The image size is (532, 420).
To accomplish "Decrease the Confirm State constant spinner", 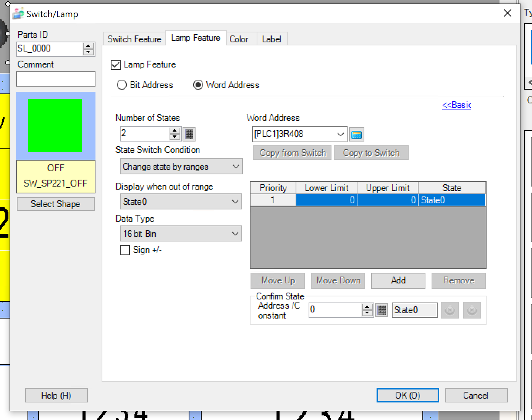I will coord(367,313).
